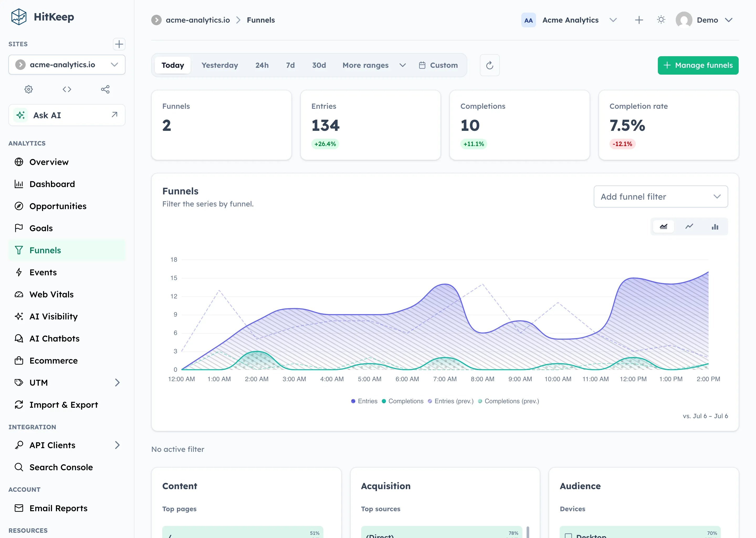Toggle the light/dark theme sun icon

coord(661,20)
